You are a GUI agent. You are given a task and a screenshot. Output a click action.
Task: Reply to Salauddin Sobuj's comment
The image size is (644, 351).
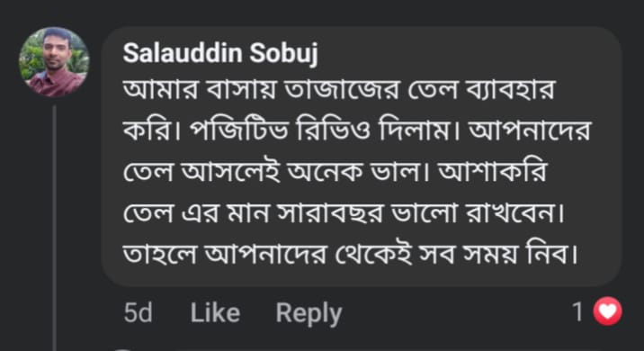click(x=309, y=313)
